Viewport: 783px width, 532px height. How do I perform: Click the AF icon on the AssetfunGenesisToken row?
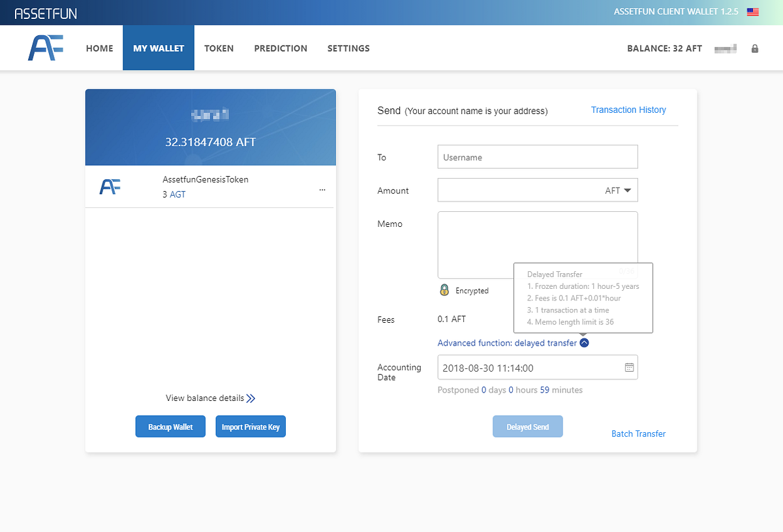point(110,186)
